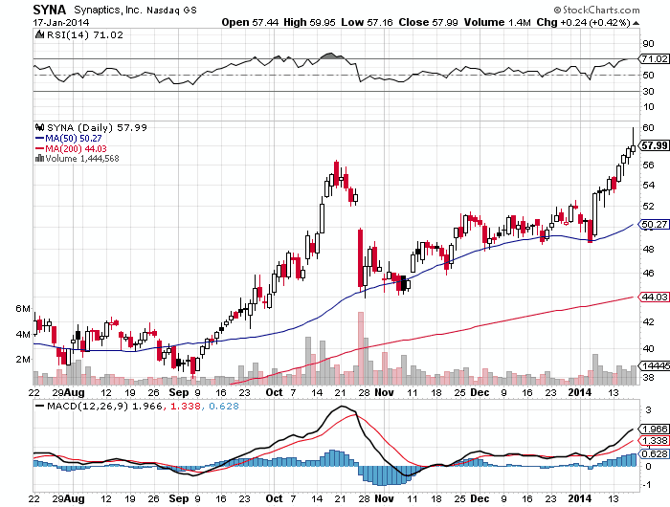Image resolution: width=670 pixels, height=507 pixels.
Task: Click the MACD(12,26,9) legend label
Action: (88, 406)
